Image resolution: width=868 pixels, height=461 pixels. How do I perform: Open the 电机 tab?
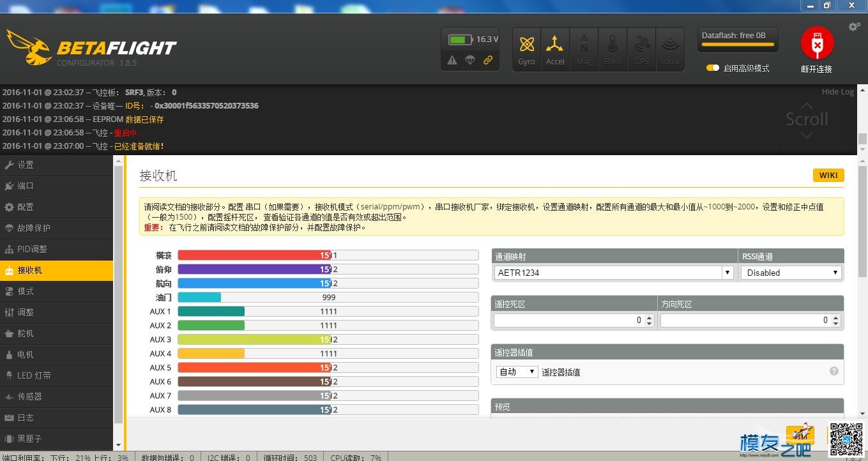pos(56,354)
